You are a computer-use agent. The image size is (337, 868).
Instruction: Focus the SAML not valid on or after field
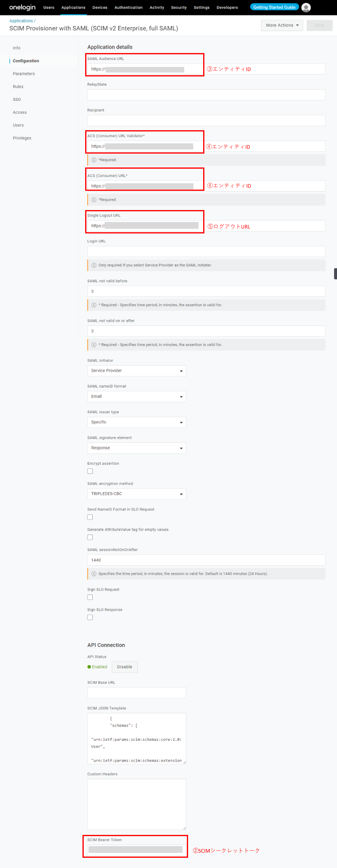pyautogui.click(x=206, y=331)
